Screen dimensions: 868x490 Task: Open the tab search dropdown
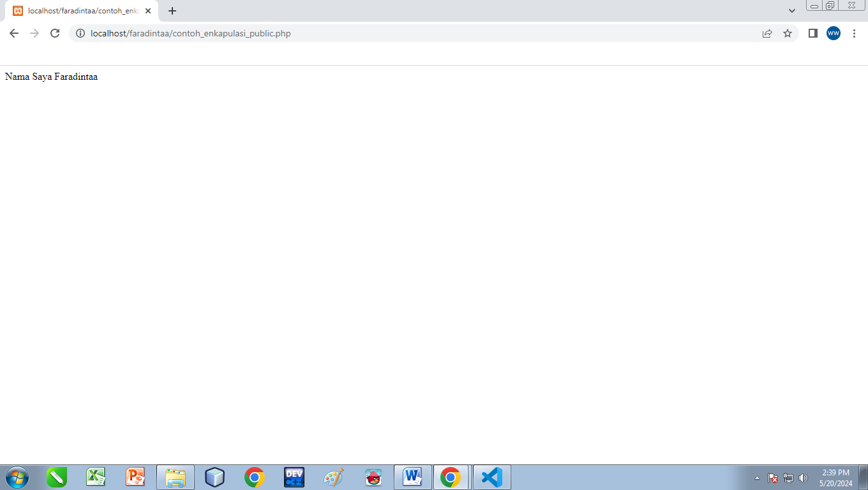click(792, 11)
